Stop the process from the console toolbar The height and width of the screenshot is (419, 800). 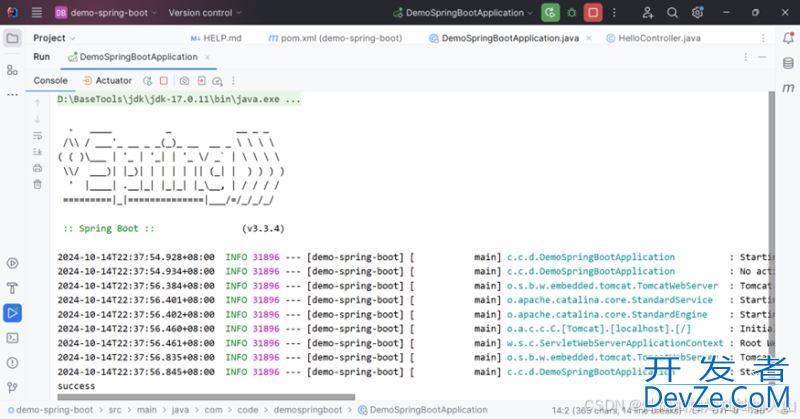(164, 81)
